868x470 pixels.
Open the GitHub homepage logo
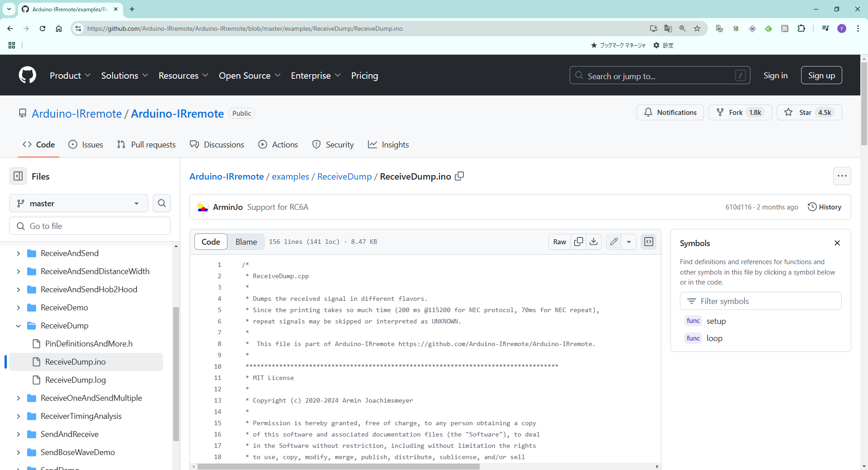pyautogui.click(x=28, y=75)
